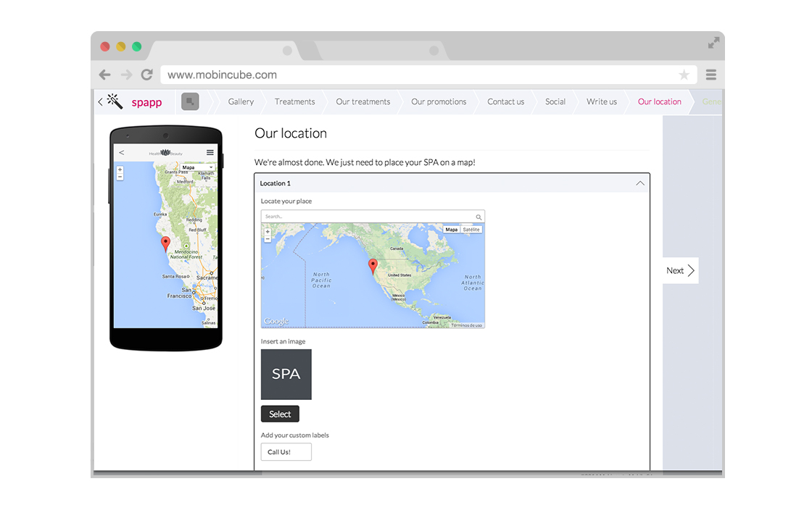This screenshot has width=812, height=518.
Task: Zoom in on the phone preview map
Action: coord(120,170)
